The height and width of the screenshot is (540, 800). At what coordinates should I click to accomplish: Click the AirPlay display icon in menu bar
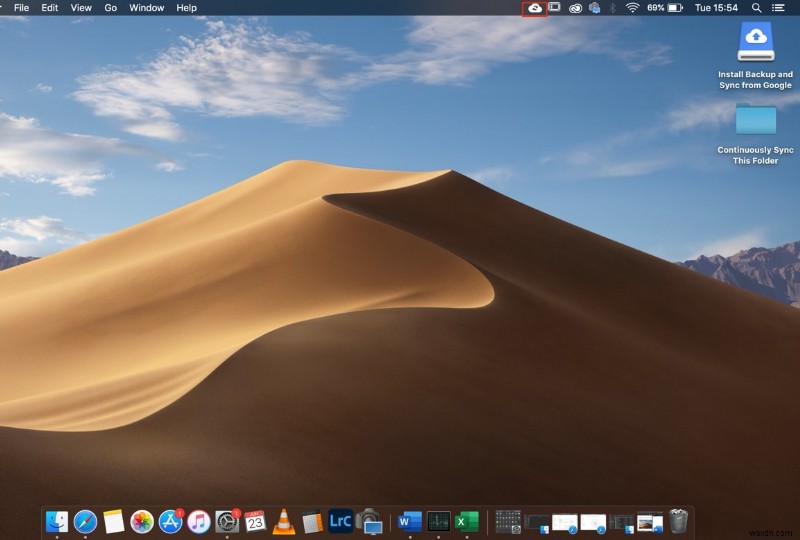tap(555, 8)
